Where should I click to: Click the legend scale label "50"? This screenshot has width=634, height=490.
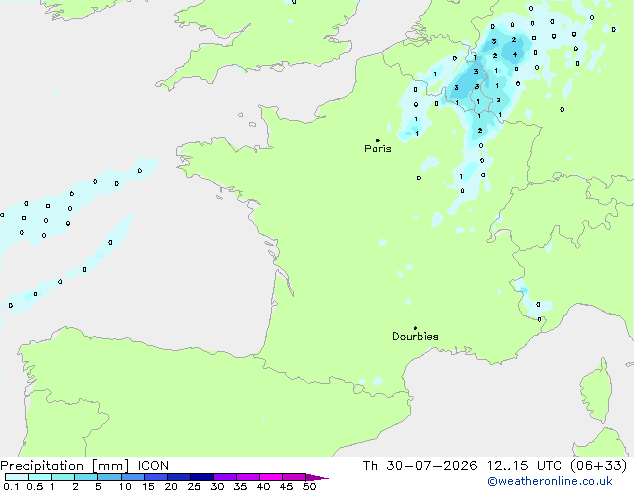pyautogui.click(x=309, y=486)
